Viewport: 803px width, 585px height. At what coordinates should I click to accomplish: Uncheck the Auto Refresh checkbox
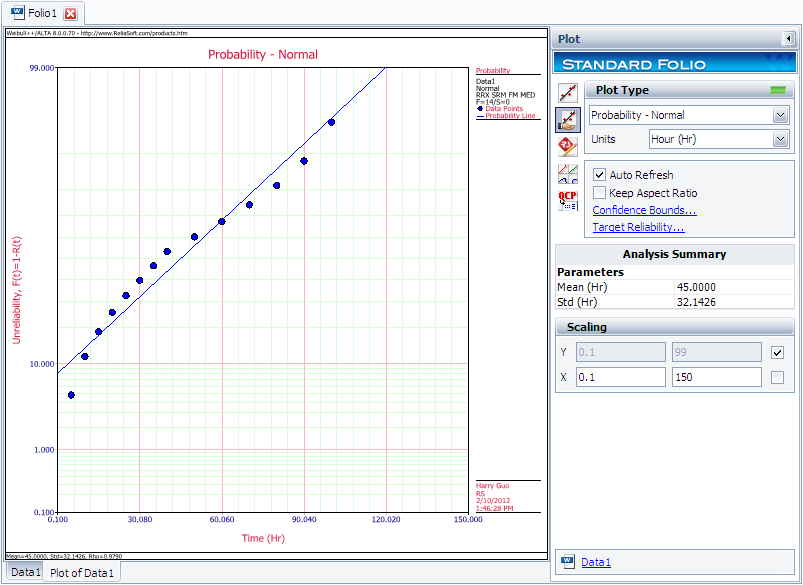click(x=600, y=175)
